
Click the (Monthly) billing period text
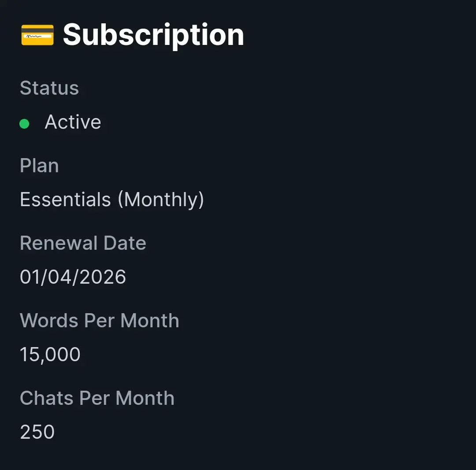pos(161,200)
